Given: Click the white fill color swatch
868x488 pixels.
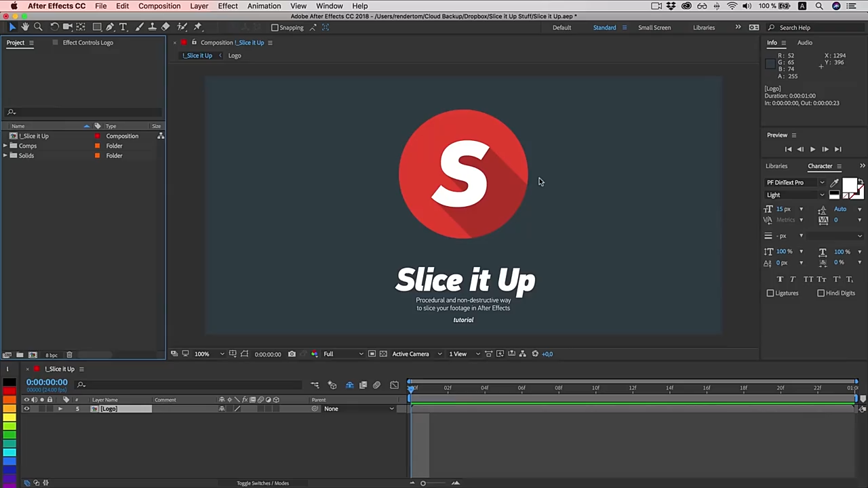Looking at the screenshot, I should [x=849, y=186].
